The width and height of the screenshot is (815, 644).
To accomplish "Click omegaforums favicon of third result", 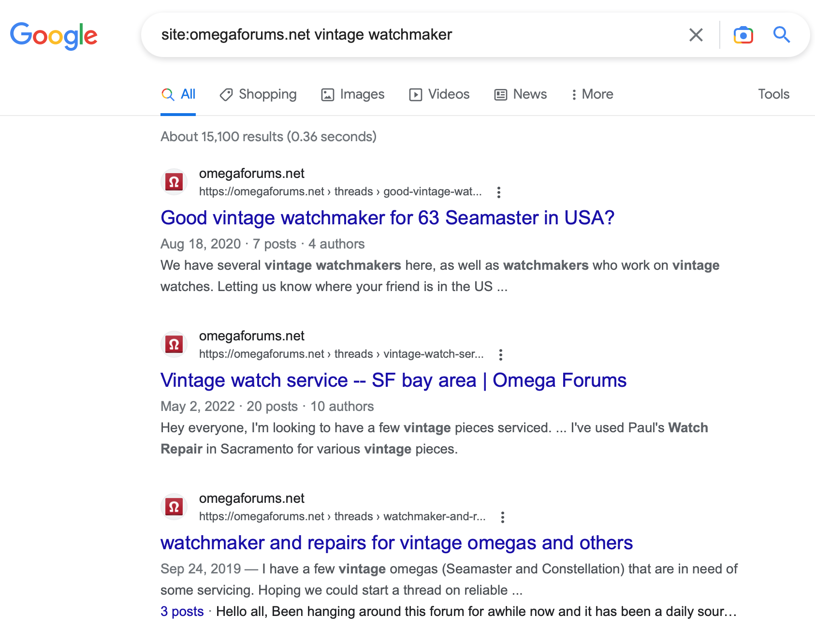I will coord(174,507).
